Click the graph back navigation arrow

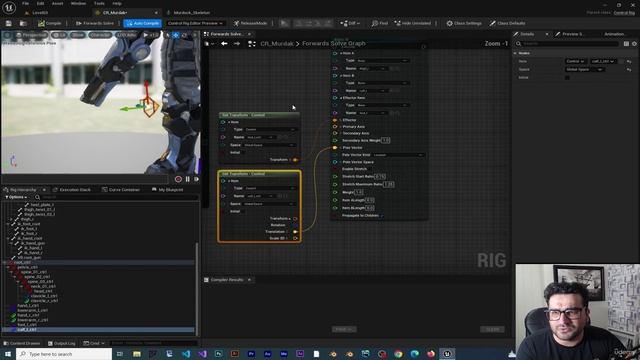[224, 43]
